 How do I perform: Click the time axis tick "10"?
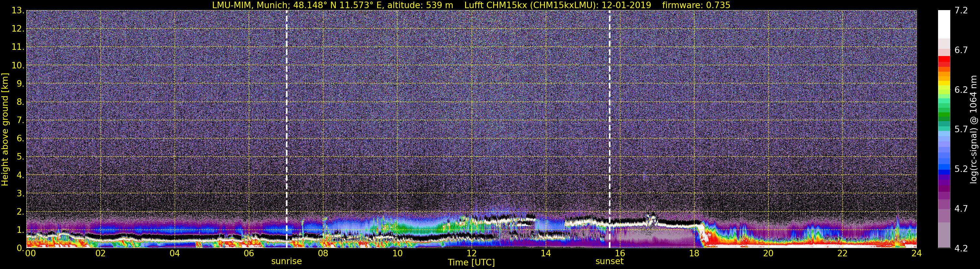click(397, 254)
